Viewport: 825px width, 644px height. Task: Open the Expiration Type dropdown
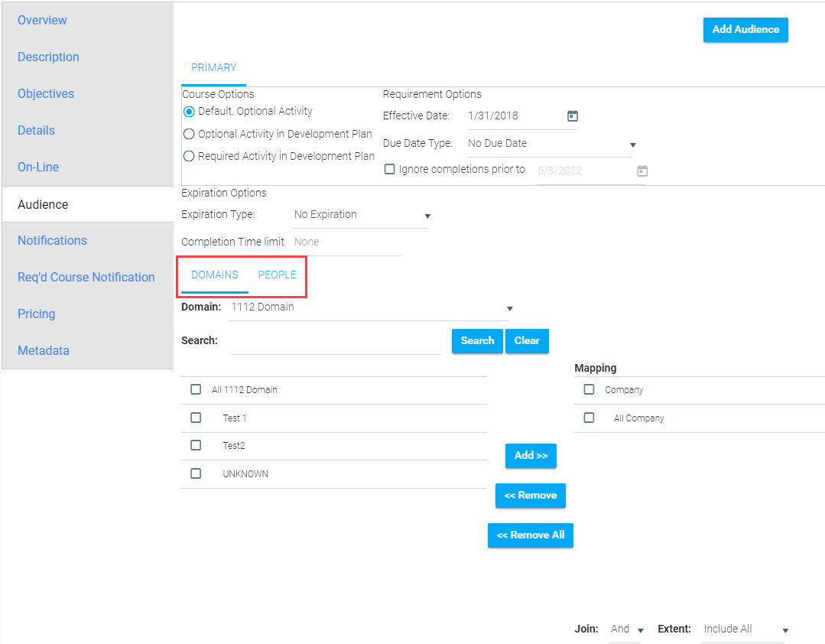362,215
